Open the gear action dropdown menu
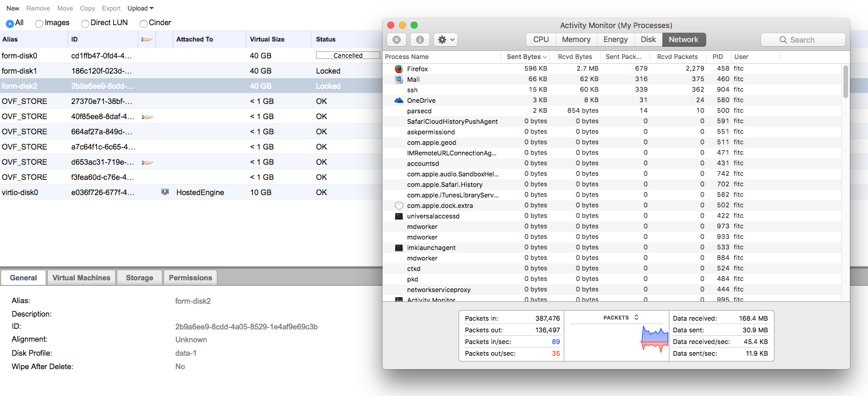The height and width of the screenshot is (396, 868). (446, 40)
